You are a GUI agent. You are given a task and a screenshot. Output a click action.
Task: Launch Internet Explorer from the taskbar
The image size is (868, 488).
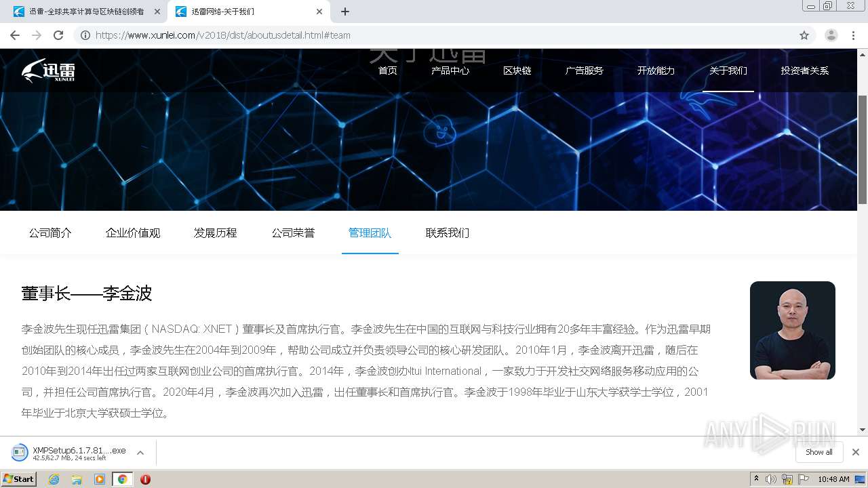tap(54, 479)
